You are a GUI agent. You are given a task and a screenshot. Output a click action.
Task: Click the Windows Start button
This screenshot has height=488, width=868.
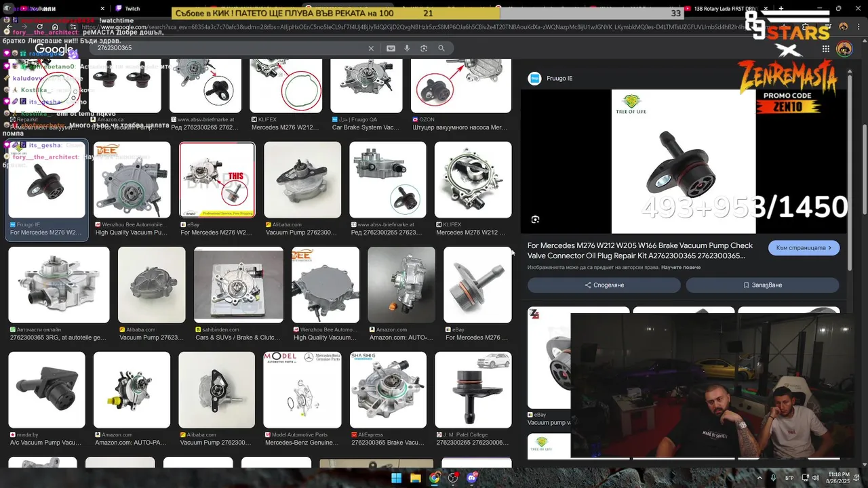point(397,478)
